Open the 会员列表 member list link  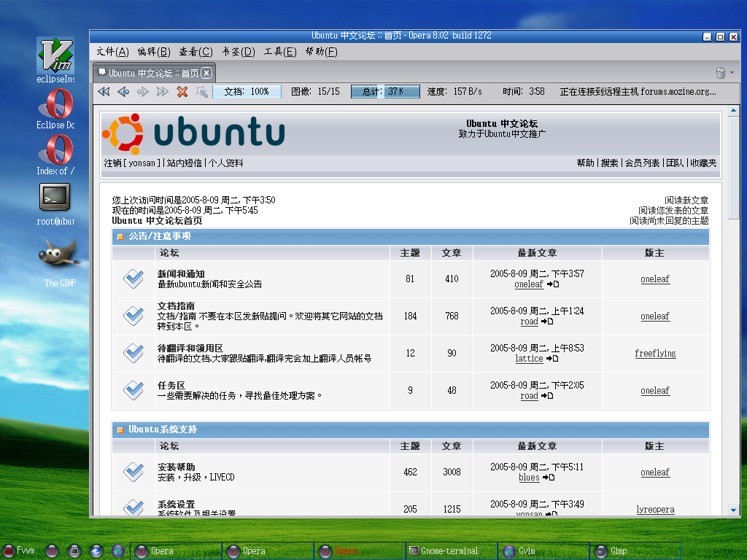point(642,163)
